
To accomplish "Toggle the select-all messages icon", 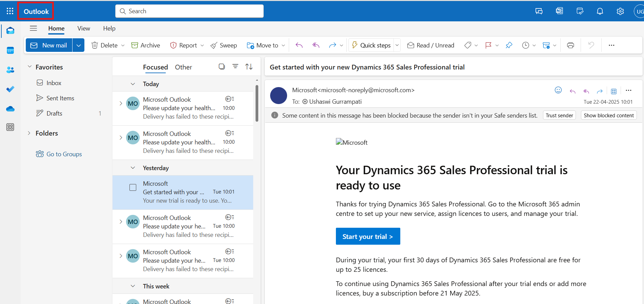I will pos(222,67).
